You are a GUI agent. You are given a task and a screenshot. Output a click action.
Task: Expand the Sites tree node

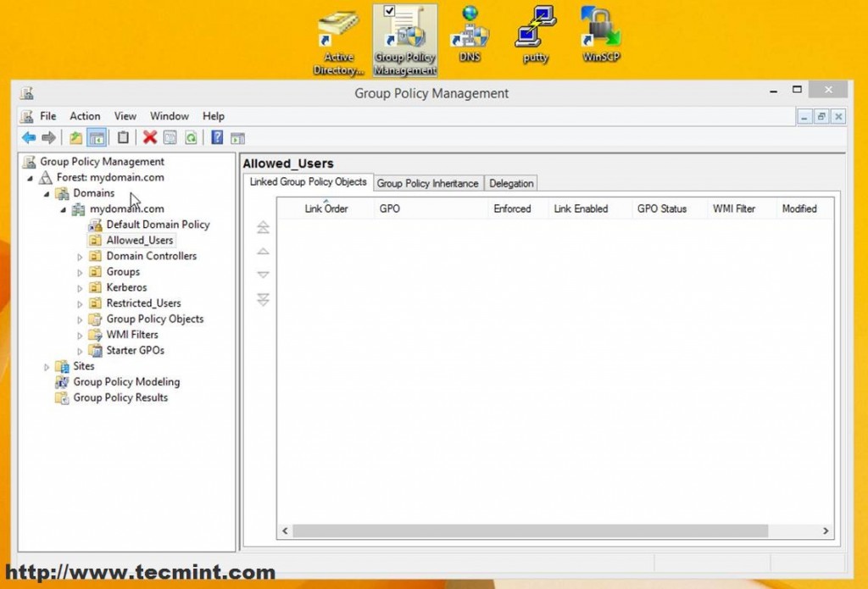coord(47,366)
